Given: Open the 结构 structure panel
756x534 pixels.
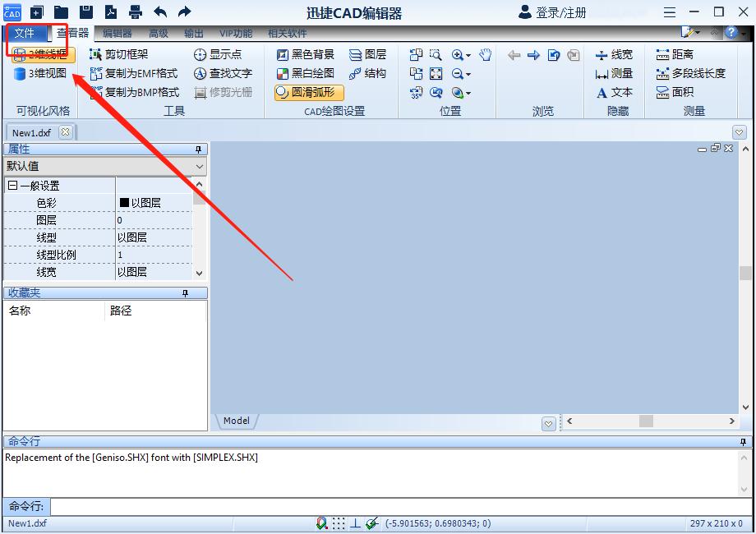Looking at the screenshot, I should coord(368,73).
